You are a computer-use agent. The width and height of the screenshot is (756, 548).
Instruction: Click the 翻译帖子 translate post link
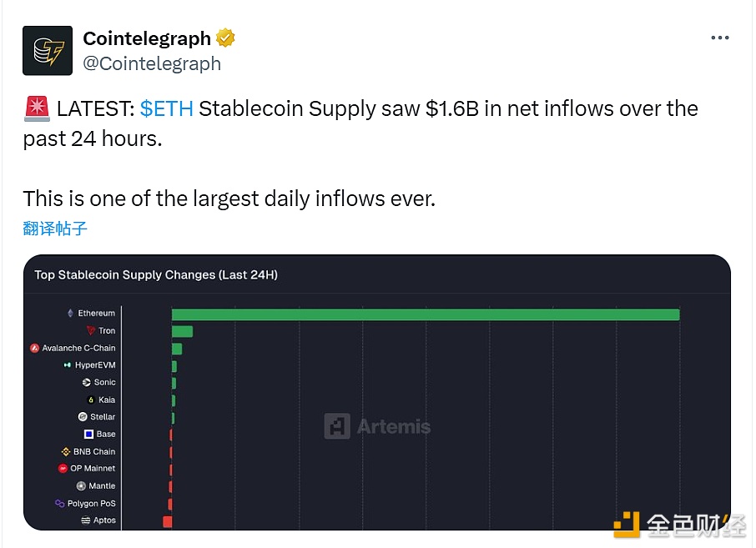pyautogui.click(x=55, y=229)
